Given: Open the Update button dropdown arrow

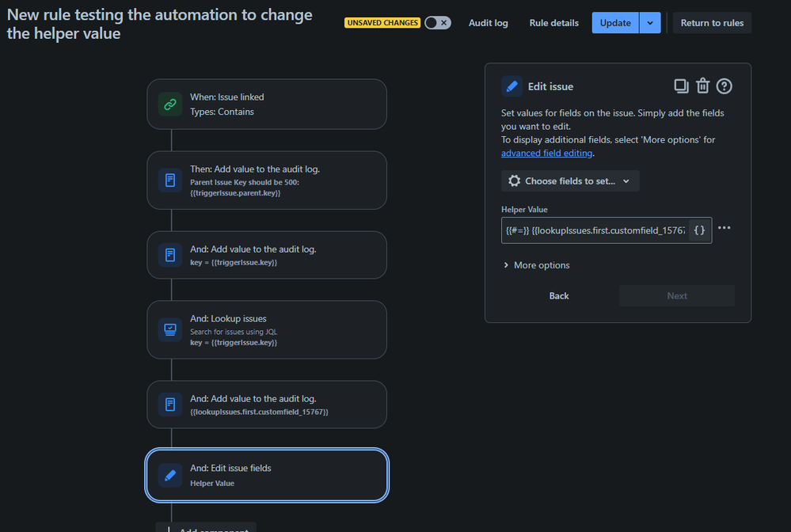Looking at the screenshot, I should 650,23.
